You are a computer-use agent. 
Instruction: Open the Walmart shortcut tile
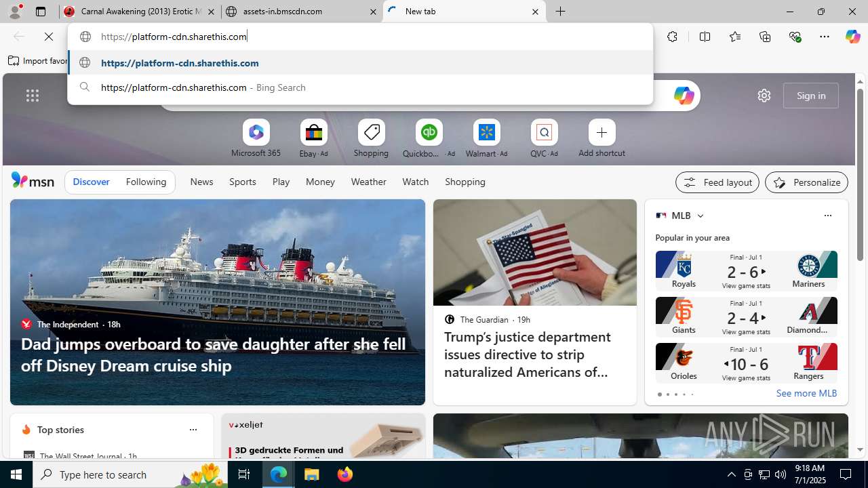486,139
